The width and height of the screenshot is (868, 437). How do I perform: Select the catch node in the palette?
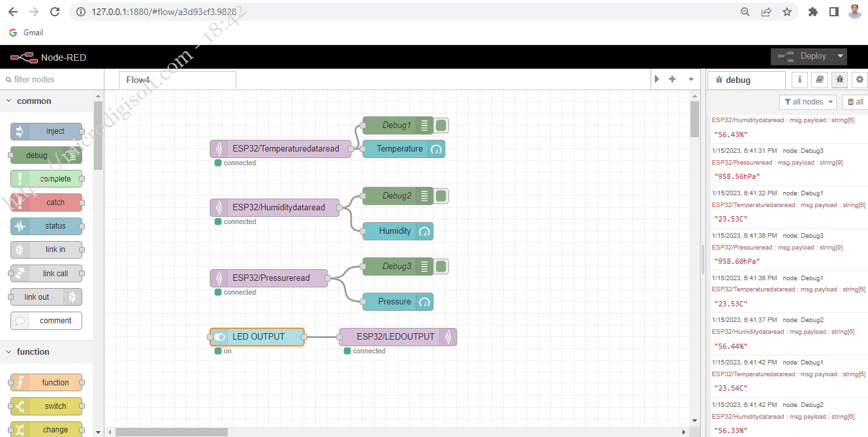pyautogui.click(x=46, y=202)
